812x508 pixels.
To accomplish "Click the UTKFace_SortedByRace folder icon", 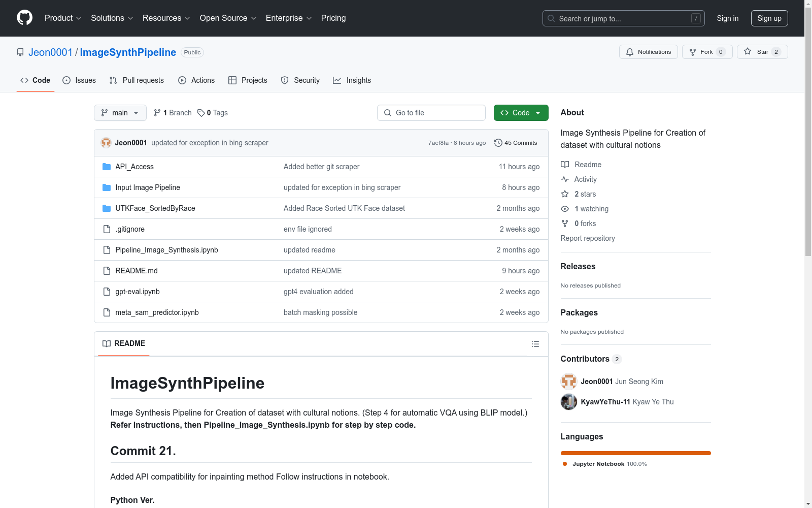I will [x=107, y=208].
